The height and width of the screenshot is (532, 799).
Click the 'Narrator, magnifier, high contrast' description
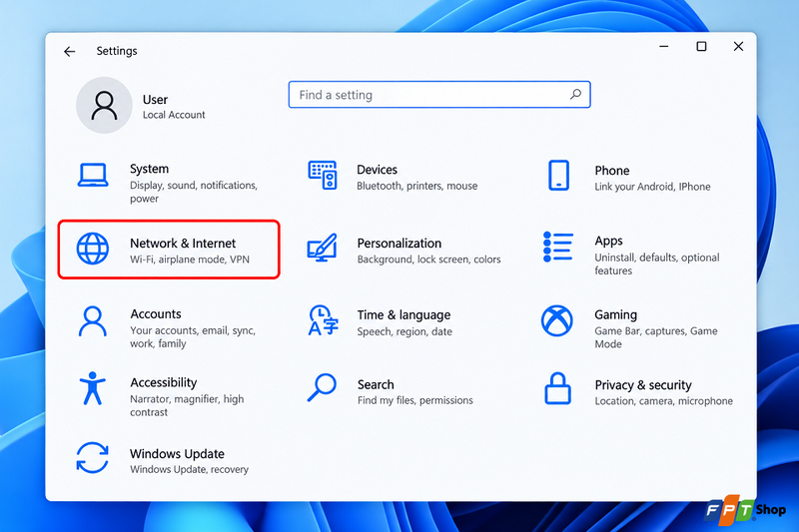(187, 406)
